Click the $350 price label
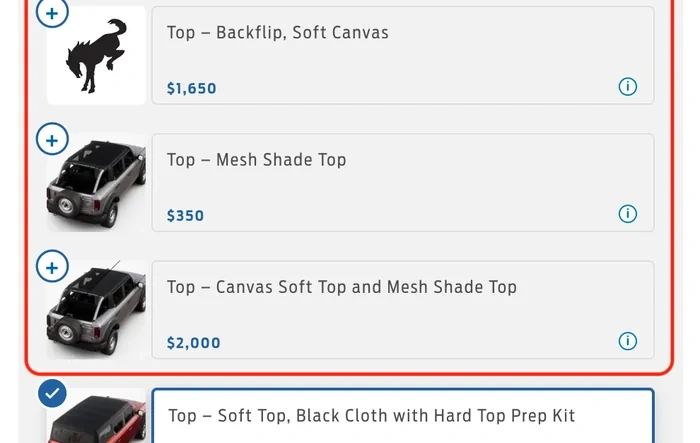This screenshot has height=443, width=700. pyautogui.click(x=185, y=215)
